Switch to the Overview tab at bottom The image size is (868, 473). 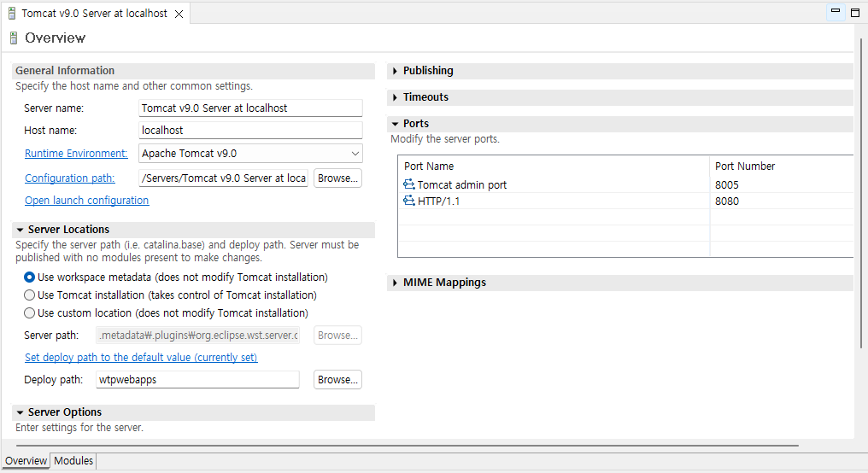[26, 460]
